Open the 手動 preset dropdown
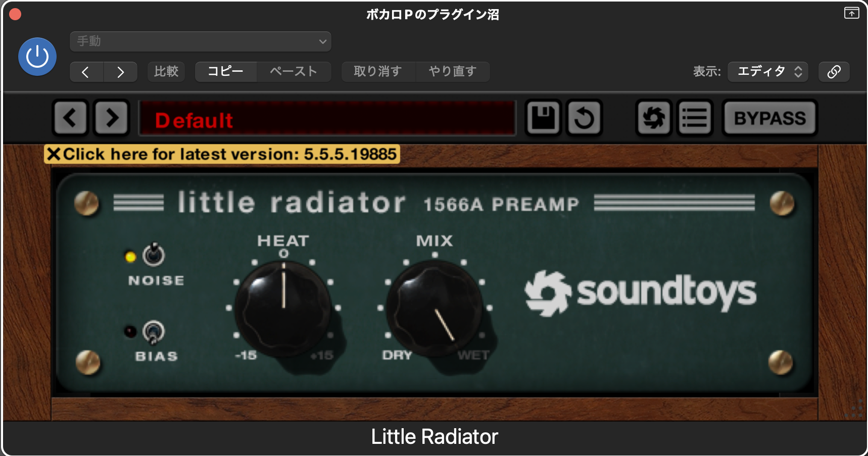 [201, 41]
